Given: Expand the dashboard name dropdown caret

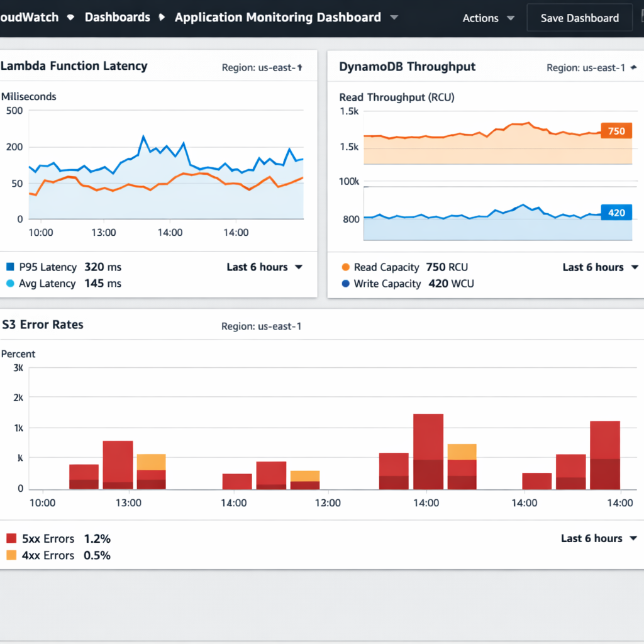Looking at the screenshot, I should click(394, 18).
